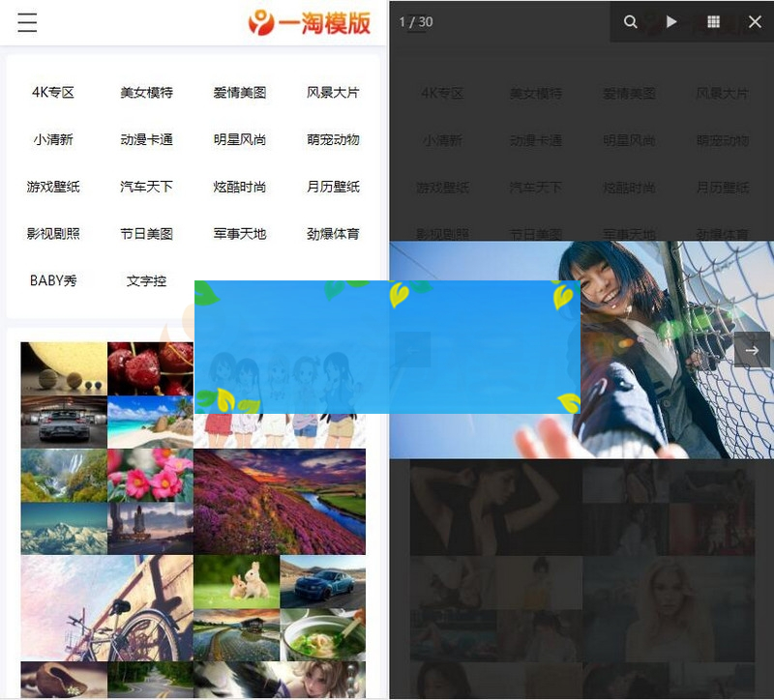
Task: Open the BABY秀 category
Action: (x=53, y=281)
